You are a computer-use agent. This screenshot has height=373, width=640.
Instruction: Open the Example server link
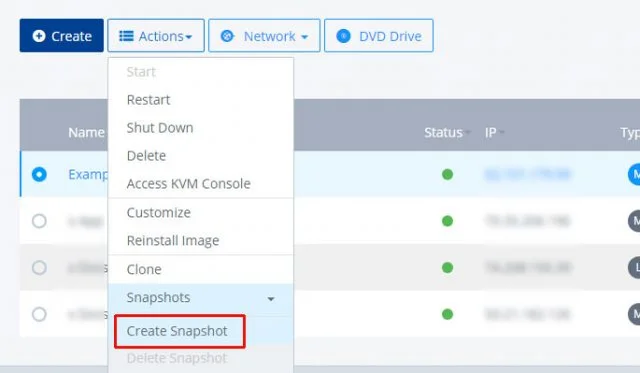click(x=88, y=175)
